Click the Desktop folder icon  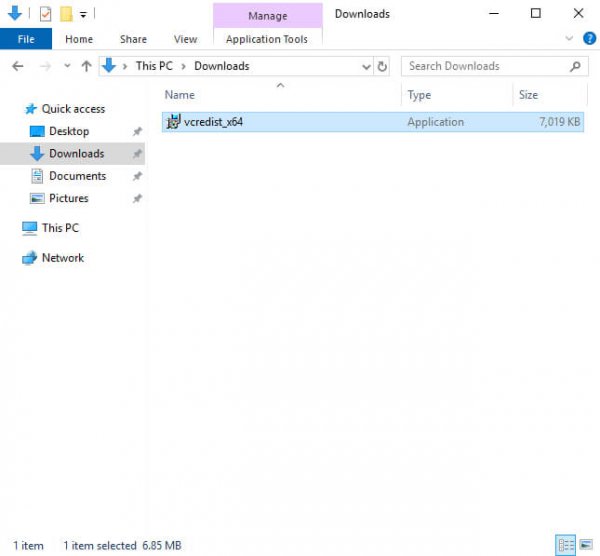pyautogui.click(x=37, y=131)
